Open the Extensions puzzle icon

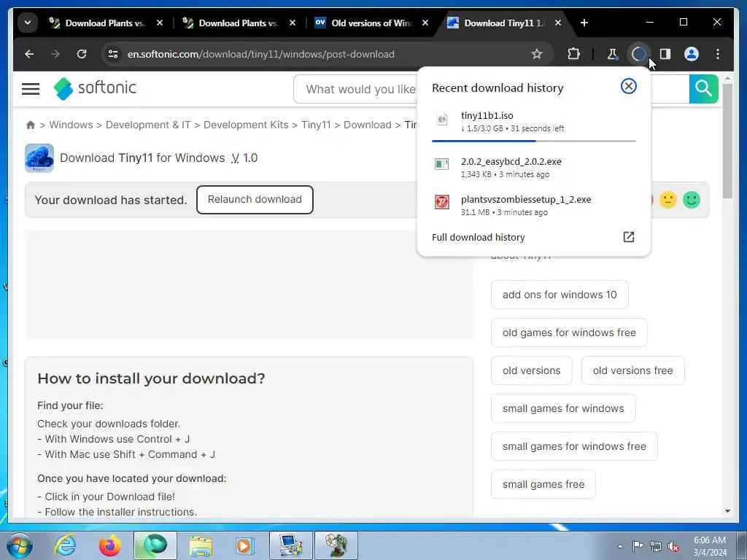pos(573,54)
